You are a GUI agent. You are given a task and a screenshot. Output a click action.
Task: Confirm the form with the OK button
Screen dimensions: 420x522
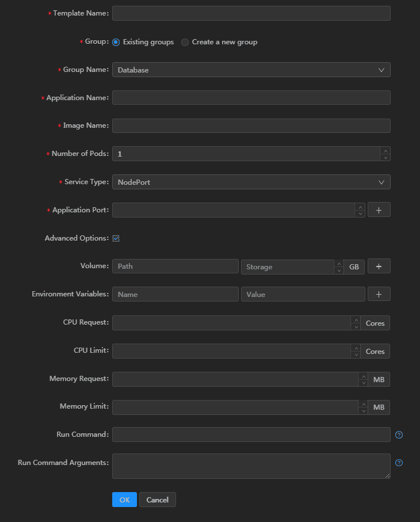click(124, 500)
